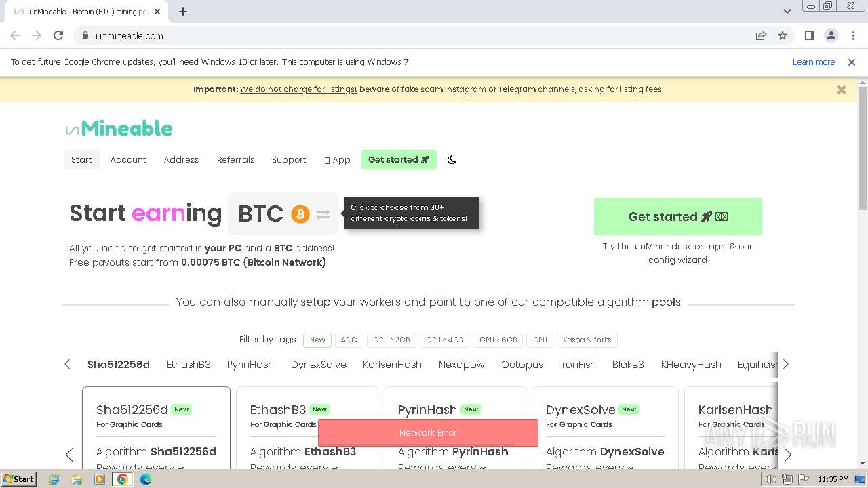The height and width of the screenshot is (488, 868).
Task: Toggle dark mode moon icon
Action: pos(452,160)
